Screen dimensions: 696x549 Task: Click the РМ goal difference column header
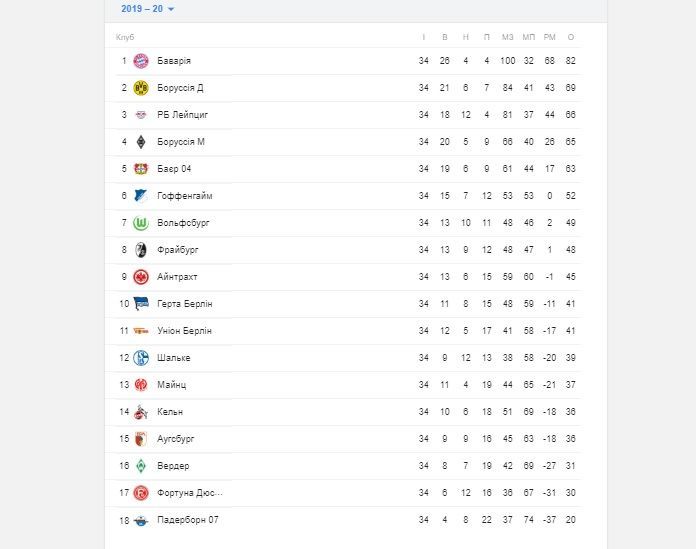(x=550, y=37)
